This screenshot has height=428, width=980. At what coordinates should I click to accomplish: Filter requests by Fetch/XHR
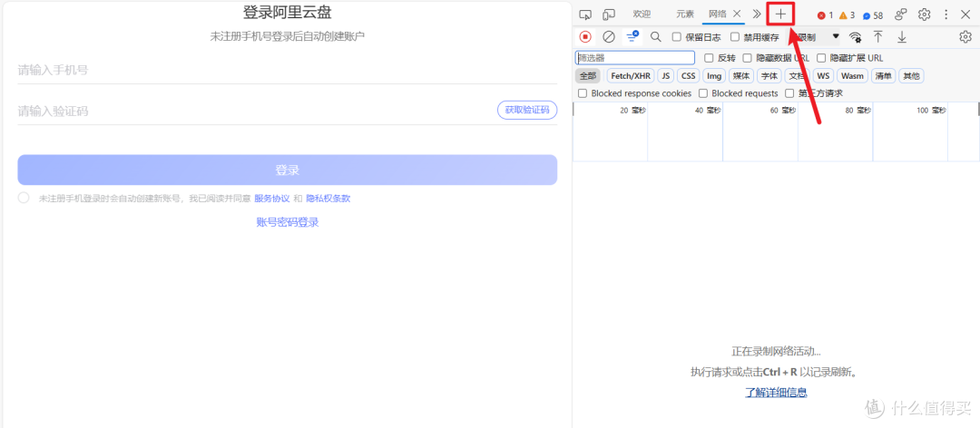(x=631, y=75)
